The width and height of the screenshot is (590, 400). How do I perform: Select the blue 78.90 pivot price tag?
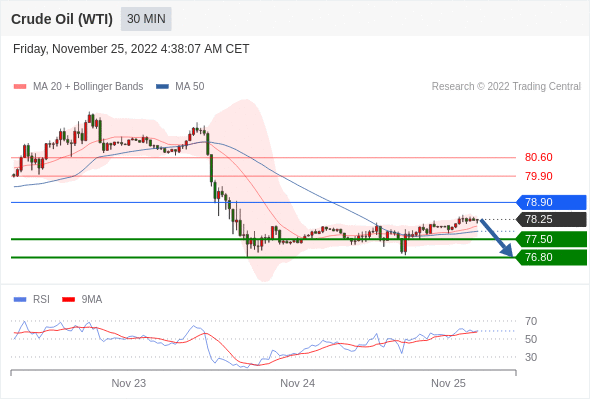(551, 202)
